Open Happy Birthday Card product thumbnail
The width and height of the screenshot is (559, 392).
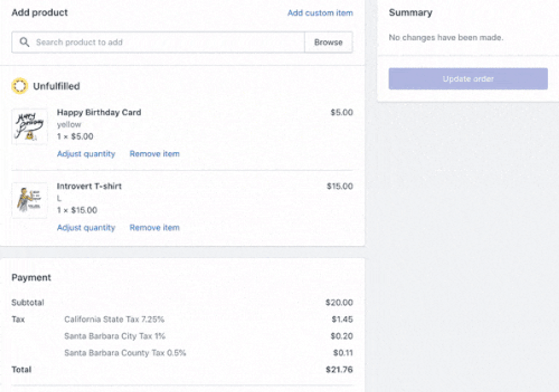pos(30,127)
